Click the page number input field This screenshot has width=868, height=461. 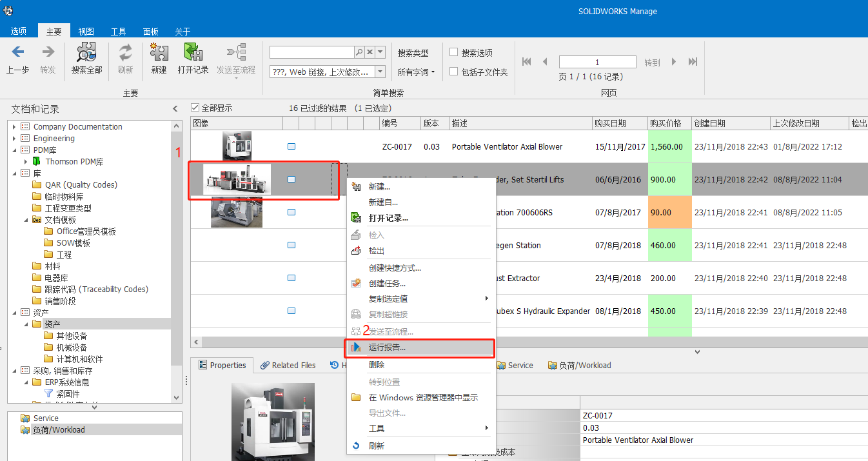tap(597, 62)
